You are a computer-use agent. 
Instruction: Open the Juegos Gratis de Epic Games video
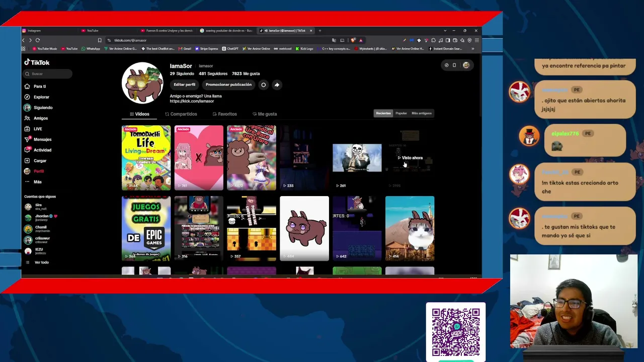(146, 228)
